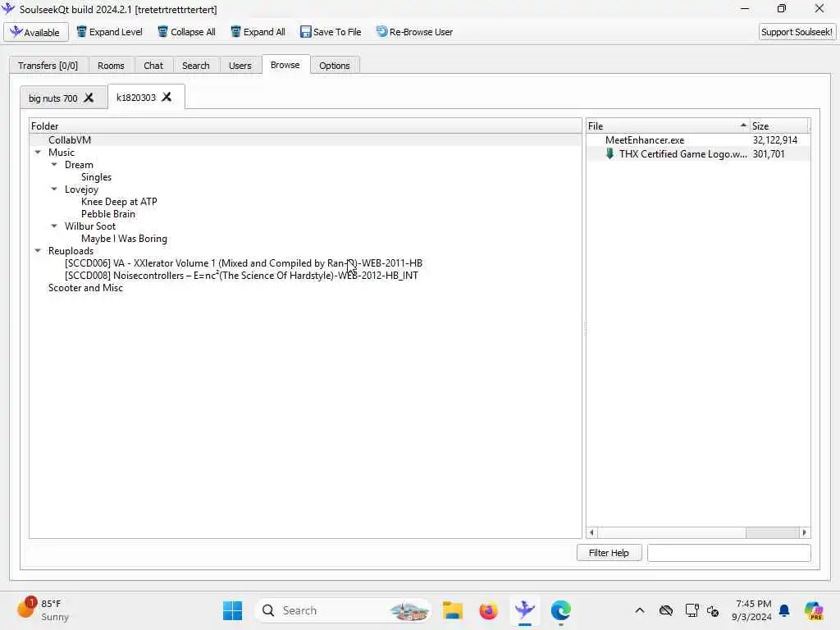Switch to big nuts 700 browse tab
This screenshot has height=630, width=840.
(53, 98)
